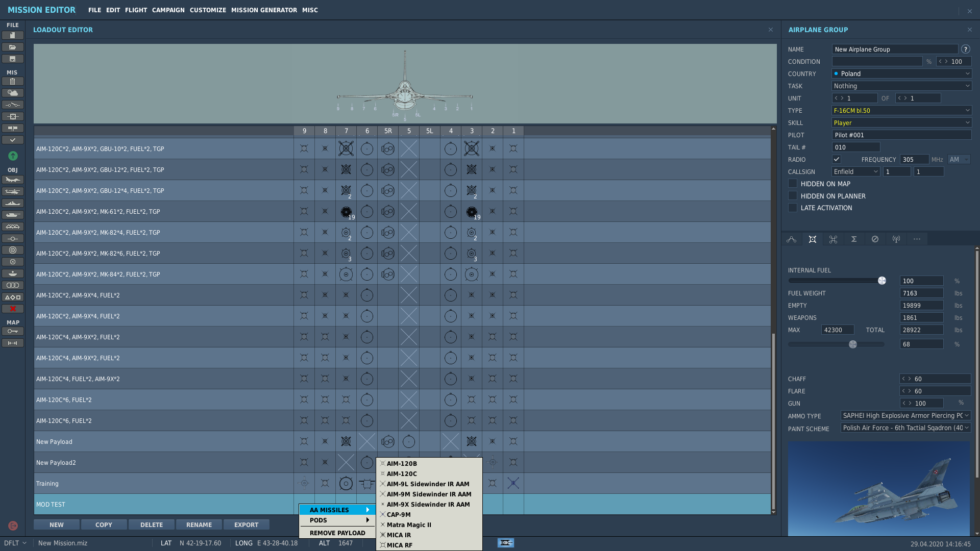Click the red X remove object icon

pyautogui.click(x=13, y=309)
